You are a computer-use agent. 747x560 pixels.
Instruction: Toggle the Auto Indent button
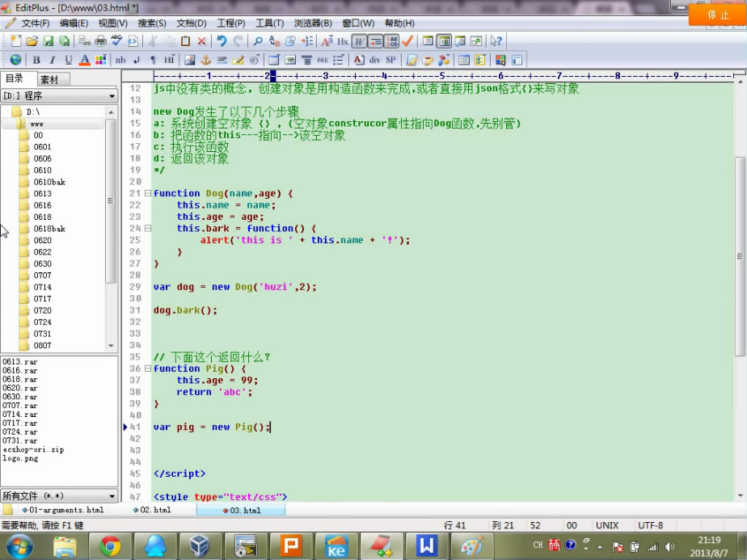[375, 41]
